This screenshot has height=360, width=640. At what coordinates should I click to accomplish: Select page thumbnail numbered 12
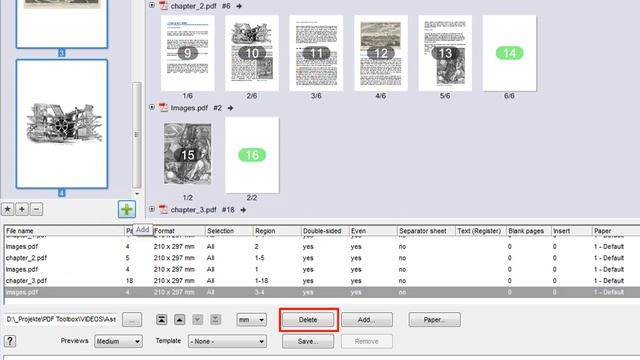(x=381, y=53)
